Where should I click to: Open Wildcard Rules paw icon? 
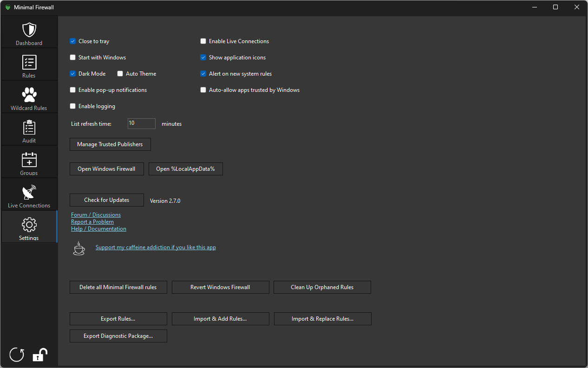click(x=29, y=95)
